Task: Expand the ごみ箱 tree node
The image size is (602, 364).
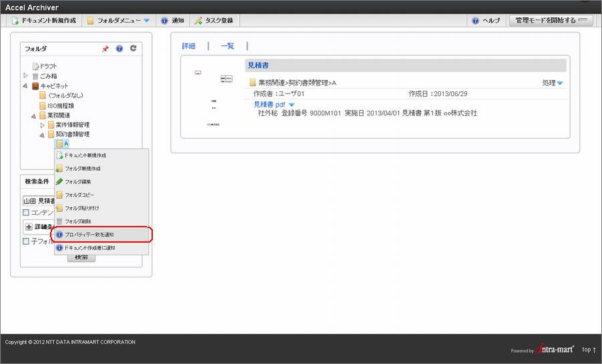Action: click(26, 75)
